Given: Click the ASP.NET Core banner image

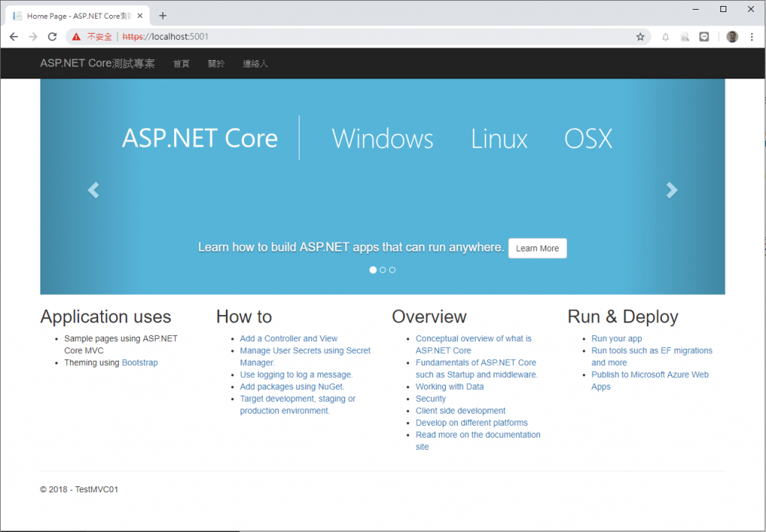Looking at the screenshot, I should (382, 186).
